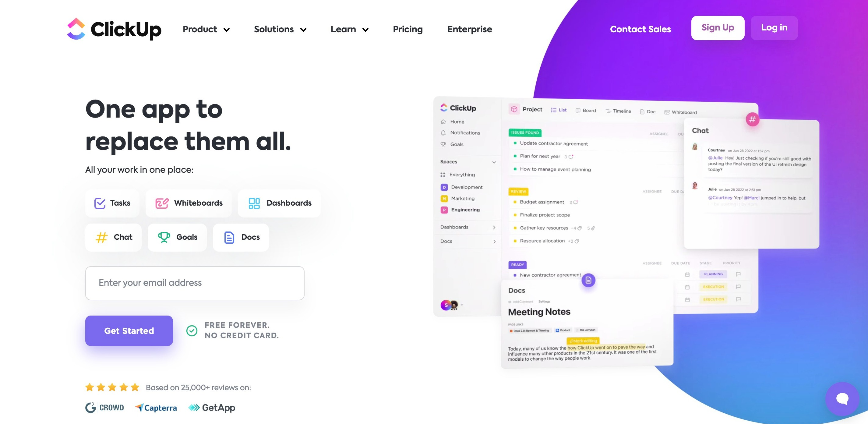Click the Enterprise menu item
868x424 pixels.
[469, 30]
